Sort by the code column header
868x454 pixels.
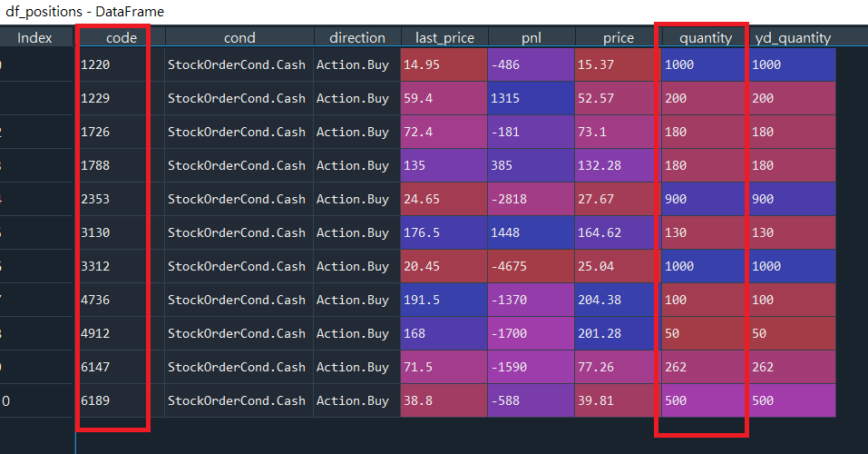122,38
